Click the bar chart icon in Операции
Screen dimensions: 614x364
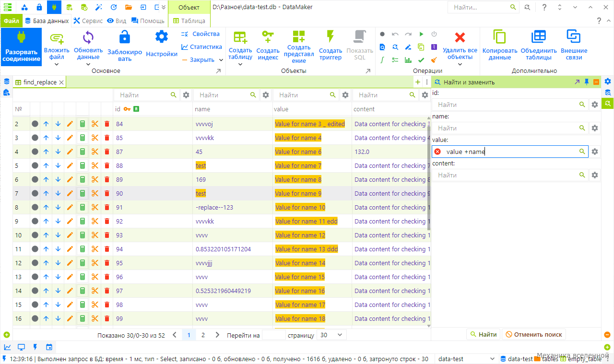coord(408,60)
